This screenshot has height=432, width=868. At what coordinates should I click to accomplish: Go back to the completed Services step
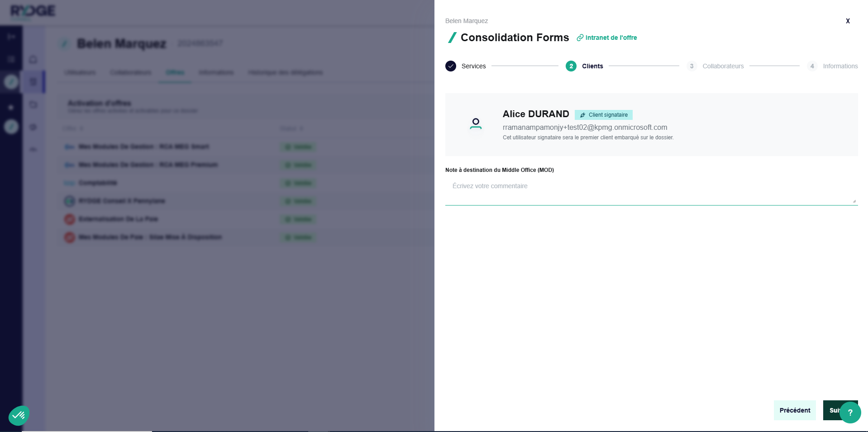(466, 66)
